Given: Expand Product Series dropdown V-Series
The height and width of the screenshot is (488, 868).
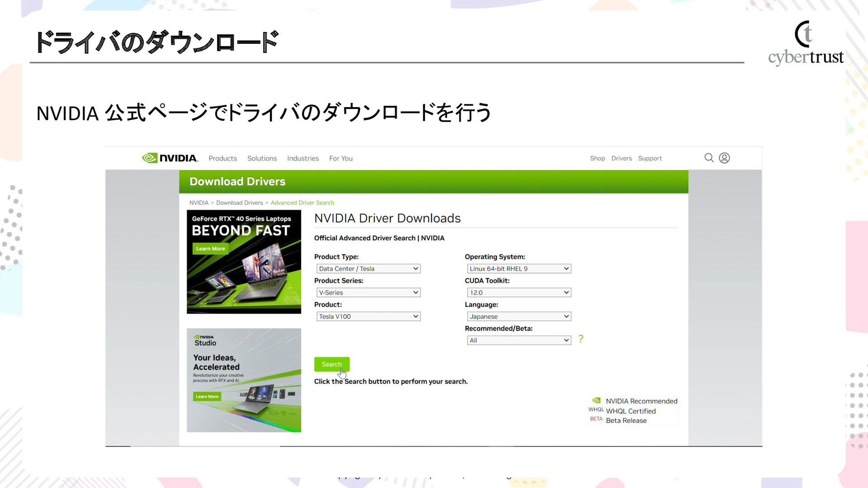Looking at the screenshot, I should [368, 292].
